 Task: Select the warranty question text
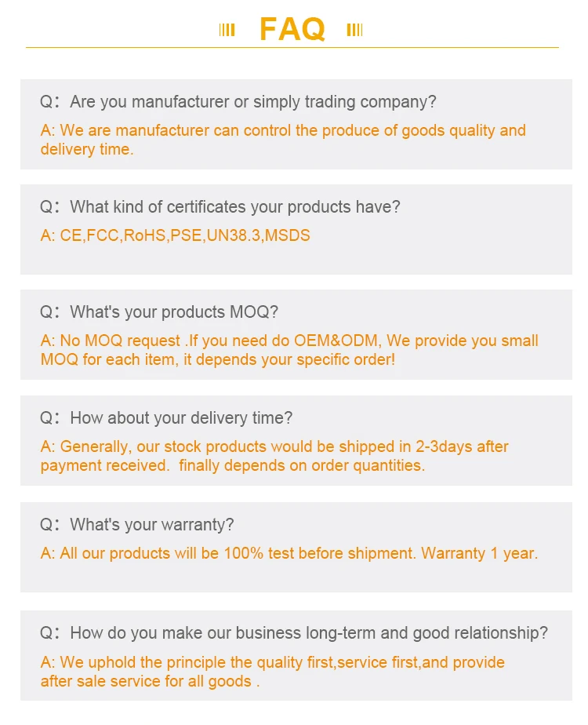[136, 525]
